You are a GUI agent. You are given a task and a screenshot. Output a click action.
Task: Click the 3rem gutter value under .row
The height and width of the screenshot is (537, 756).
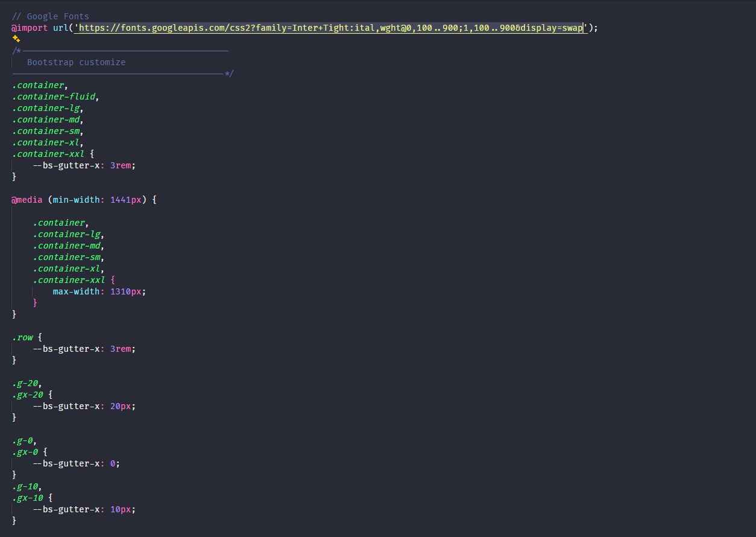[119, 348]
